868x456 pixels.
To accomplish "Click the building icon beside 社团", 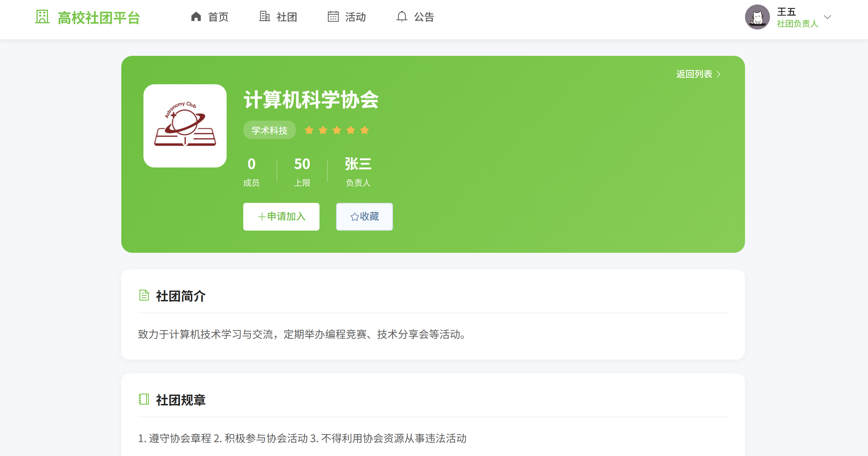I will (x=265, y=17).
